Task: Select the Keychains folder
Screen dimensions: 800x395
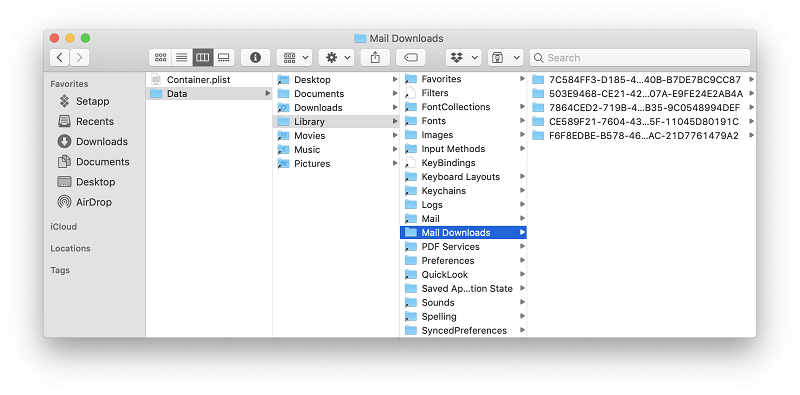Action: (463, 191)
